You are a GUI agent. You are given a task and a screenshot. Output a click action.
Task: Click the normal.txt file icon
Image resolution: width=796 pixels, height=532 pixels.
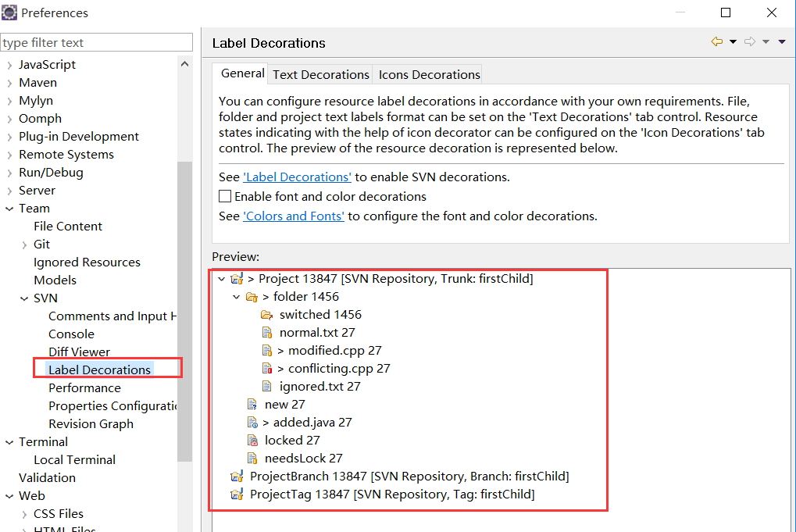[267, 333]
